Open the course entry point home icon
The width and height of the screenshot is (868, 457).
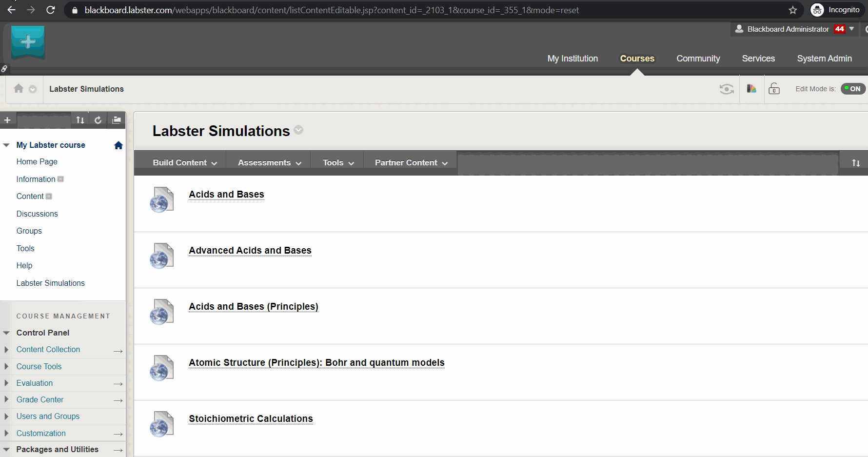(x=118, y=145)
